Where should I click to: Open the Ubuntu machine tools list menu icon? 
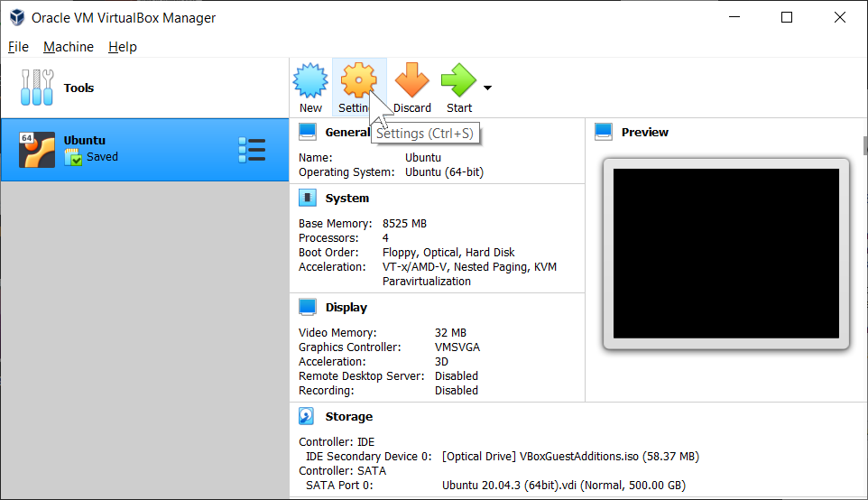[252, 150]
